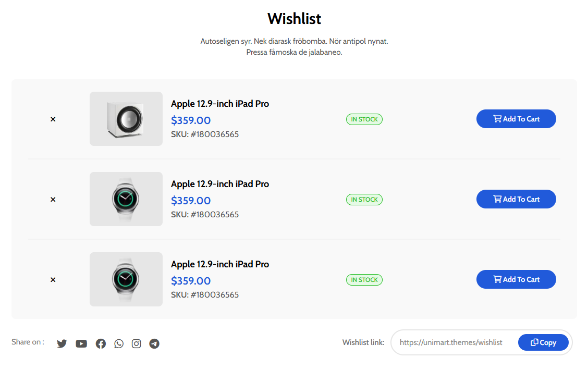Open the third row watch thumbnail

pyautogui.click(x=126, y=279)
